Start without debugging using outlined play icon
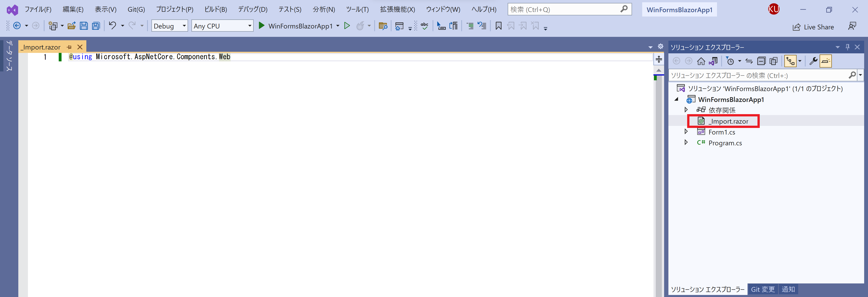The height and width of the screenshot is (297, 868). tap(347, 26)
